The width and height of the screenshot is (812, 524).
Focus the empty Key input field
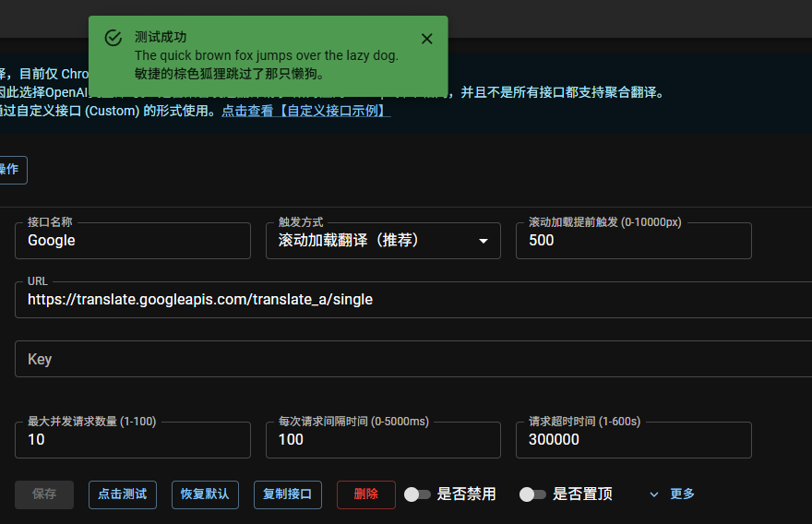(413, 359)
